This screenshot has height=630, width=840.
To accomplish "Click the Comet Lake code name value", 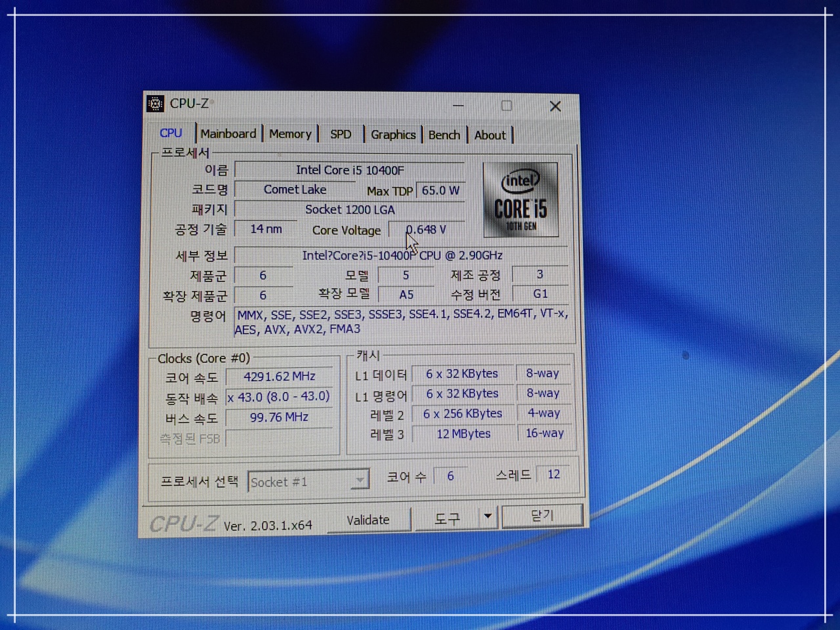I will click(x=295, y=190).
